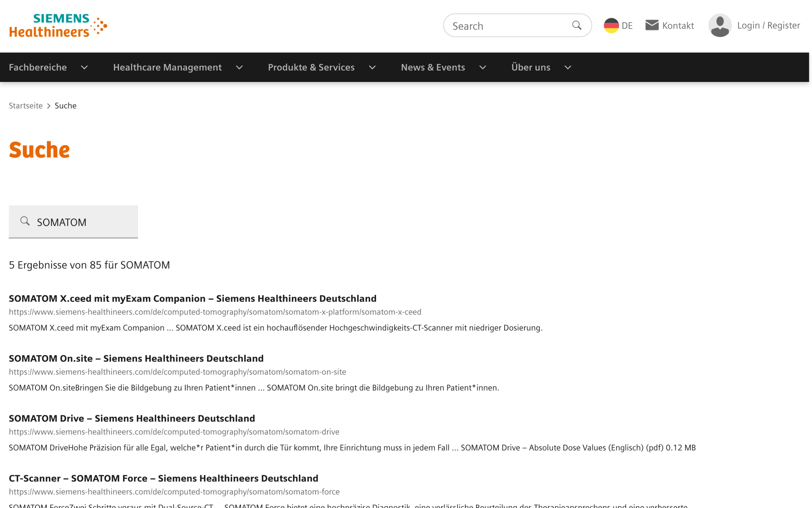Click '5 Ergebnisse von 85 für SOMATOM' text
This screenshot has height=508, width=812.
click(89, 265)
